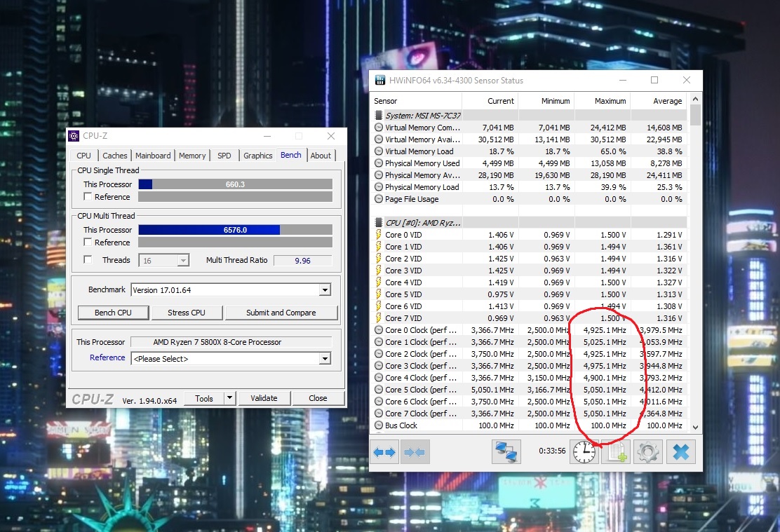This screenshot has height=532, width=780.
Task: Enable Reference checkbox under CPU Multi Thread
Action: coord(88,243)
